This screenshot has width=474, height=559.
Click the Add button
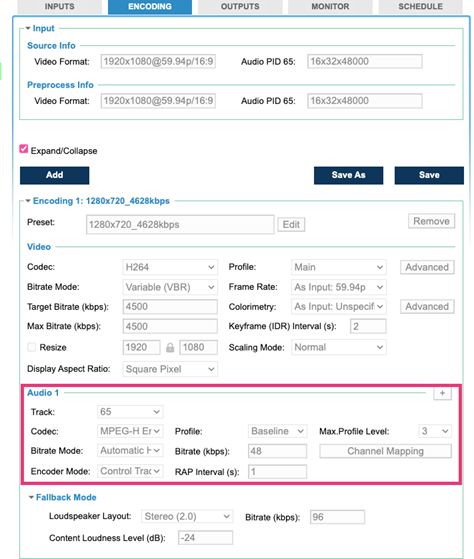(55, 175)
